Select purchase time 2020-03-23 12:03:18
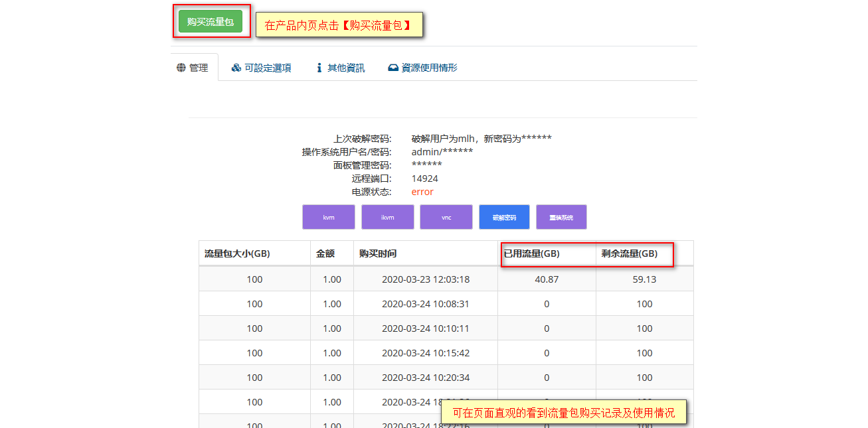 (426, 279)
